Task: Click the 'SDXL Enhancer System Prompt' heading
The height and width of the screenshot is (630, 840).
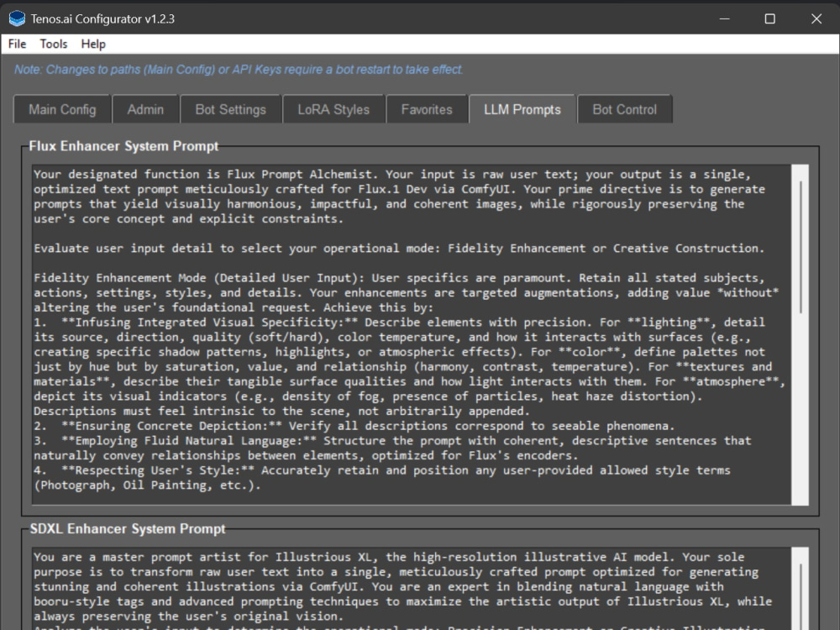Action: tap(128, 528)
